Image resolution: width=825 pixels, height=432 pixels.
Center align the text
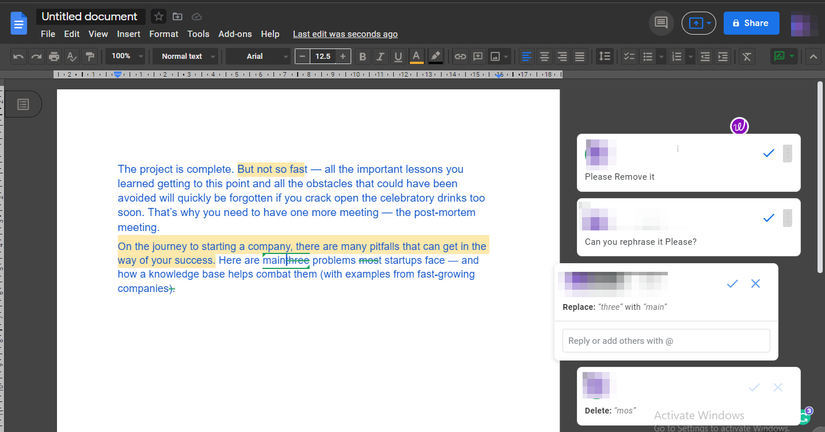544,56
